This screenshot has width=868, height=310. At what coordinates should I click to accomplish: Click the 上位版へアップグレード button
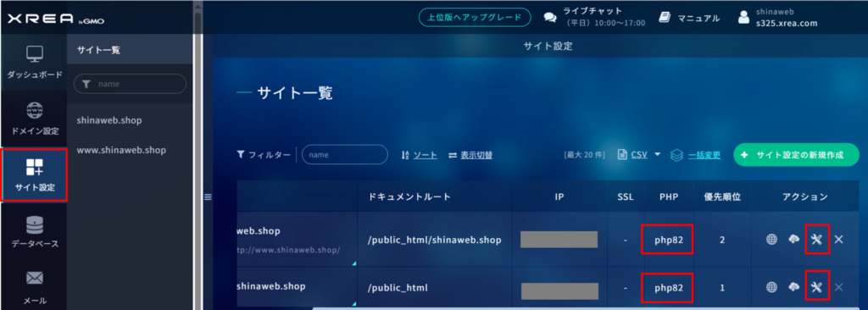[x=475, y=17]
